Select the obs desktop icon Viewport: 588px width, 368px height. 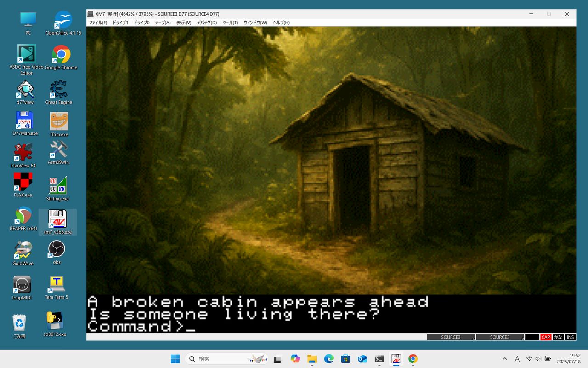[x=57, y=253]
